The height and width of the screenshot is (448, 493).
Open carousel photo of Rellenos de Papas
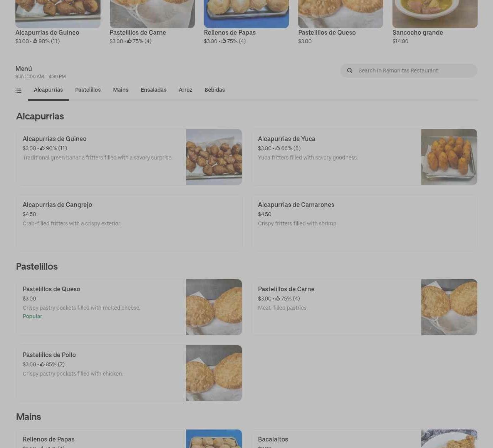(246, 14)
